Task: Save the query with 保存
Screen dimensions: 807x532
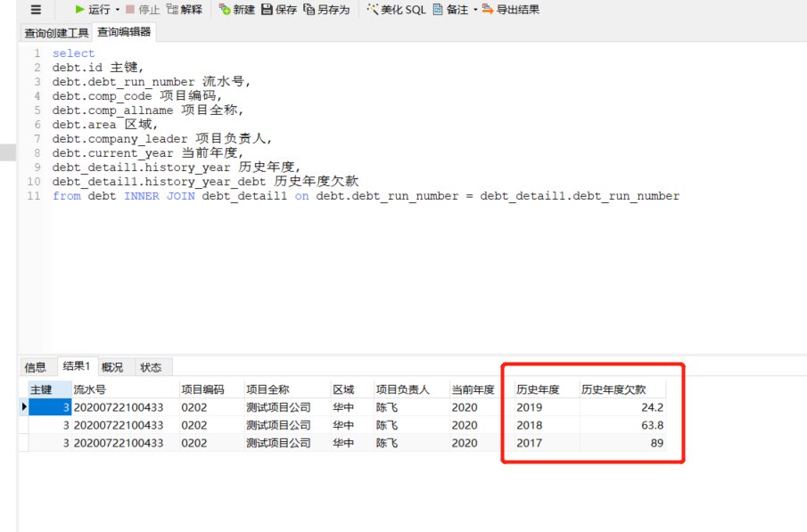Action: click(x=279, y=9)
